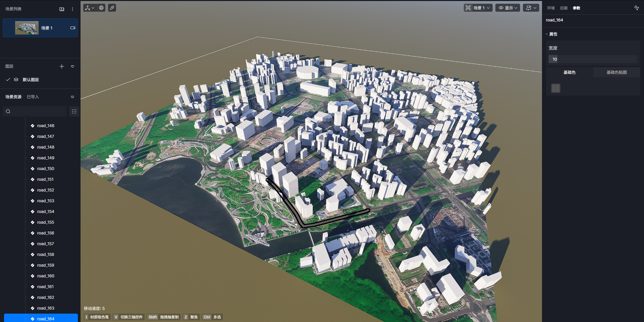Click the sparkle icon in properties panel
Screen dimensions: 644x322
(636, 8)
